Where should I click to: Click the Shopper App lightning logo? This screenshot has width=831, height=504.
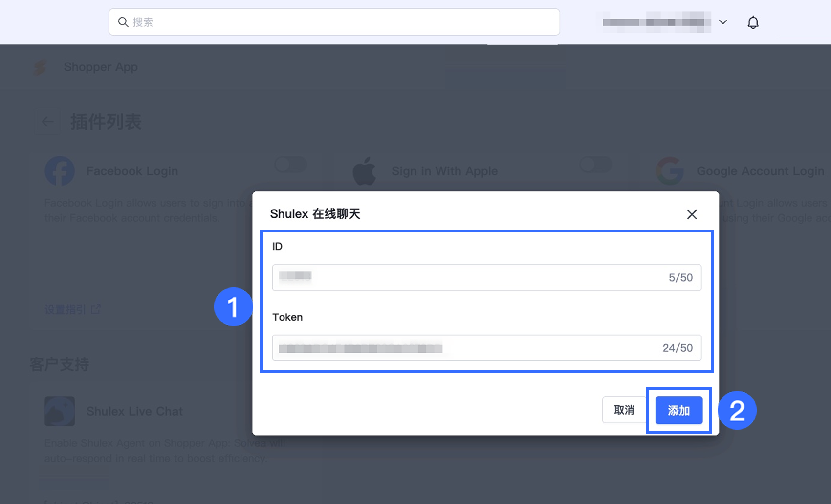click(40, 67)
